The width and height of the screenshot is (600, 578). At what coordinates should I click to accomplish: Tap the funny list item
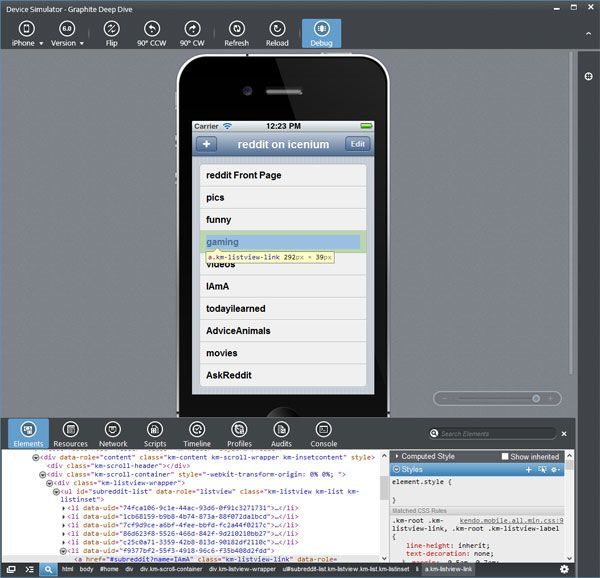click(283, 220)
